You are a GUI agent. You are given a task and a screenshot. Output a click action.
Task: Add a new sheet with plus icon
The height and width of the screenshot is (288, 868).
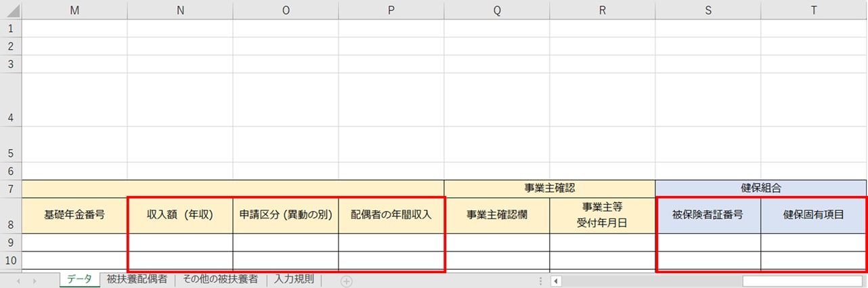pyautogui.click(x=346, y=281)
